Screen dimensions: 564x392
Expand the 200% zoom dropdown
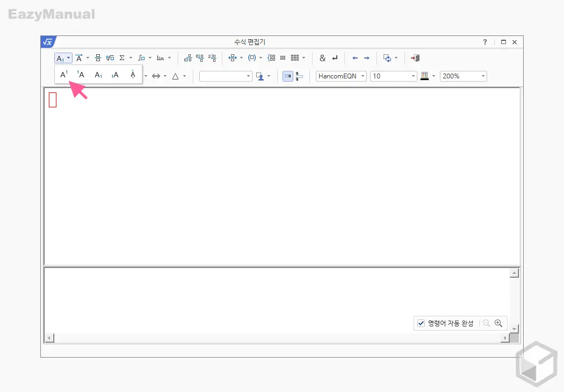463,76
